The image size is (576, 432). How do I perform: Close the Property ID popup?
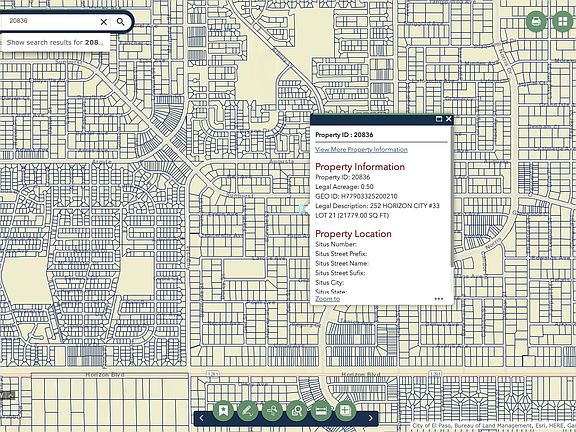pos(449,119)
